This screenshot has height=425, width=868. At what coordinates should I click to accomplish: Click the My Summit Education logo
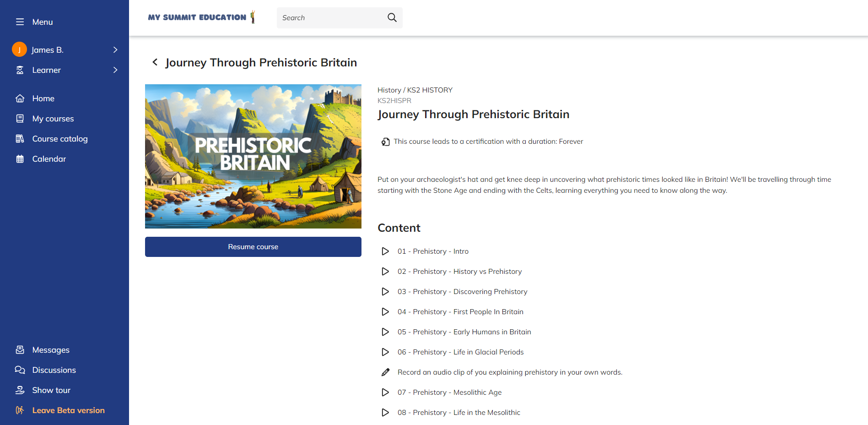(x=202, y=17)
